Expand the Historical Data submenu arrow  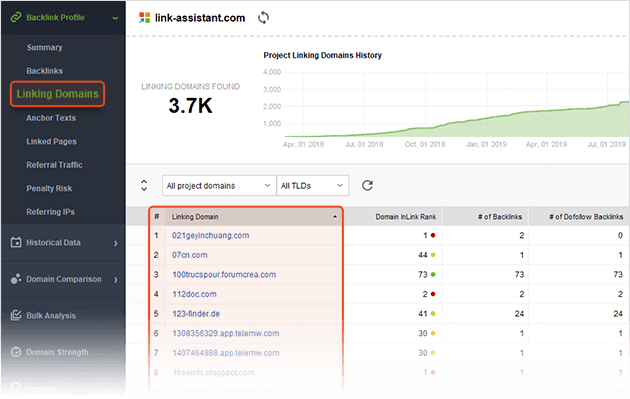(x=116, y=243)
